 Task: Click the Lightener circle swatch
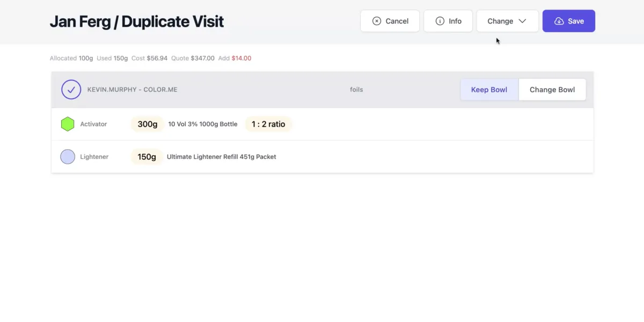(68, 157)
